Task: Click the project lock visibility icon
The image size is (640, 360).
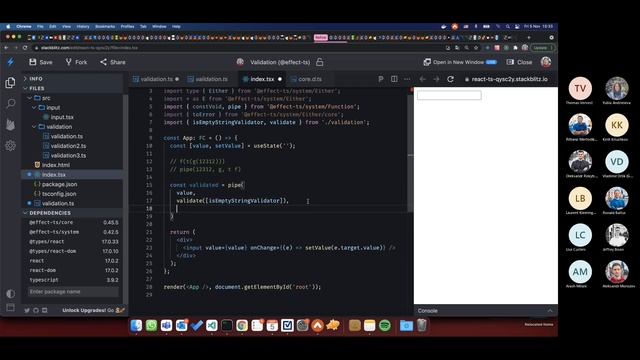Action: coord(320,62)
